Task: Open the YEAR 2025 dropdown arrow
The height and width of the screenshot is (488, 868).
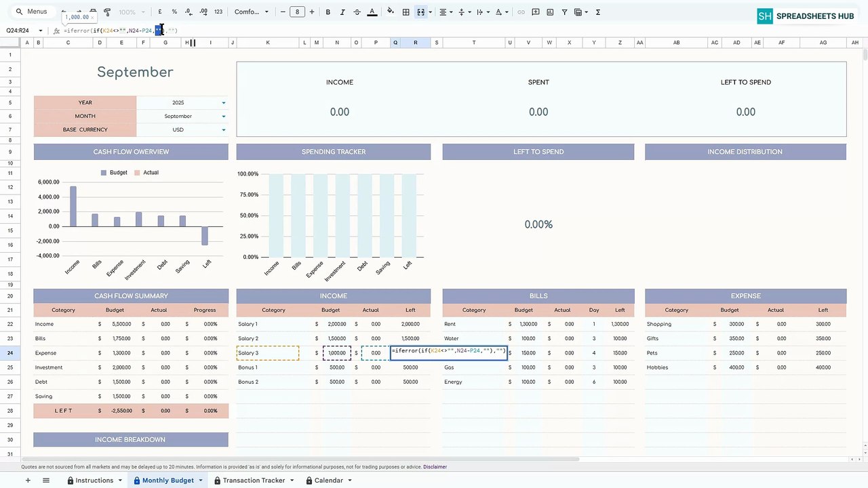Action: [x=224, y=103]
